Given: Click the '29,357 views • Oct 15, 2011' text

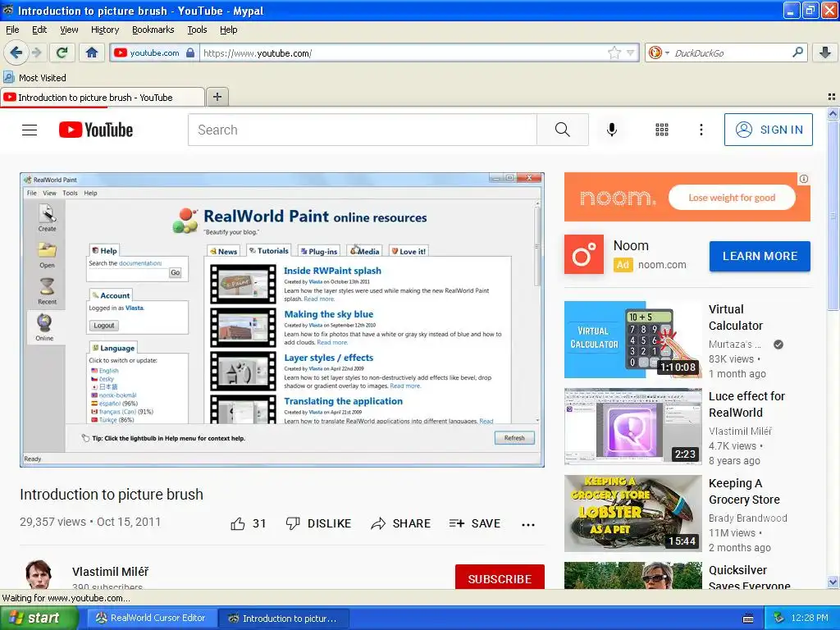Looking at the screenshot, I should click(x=90, y=522).
